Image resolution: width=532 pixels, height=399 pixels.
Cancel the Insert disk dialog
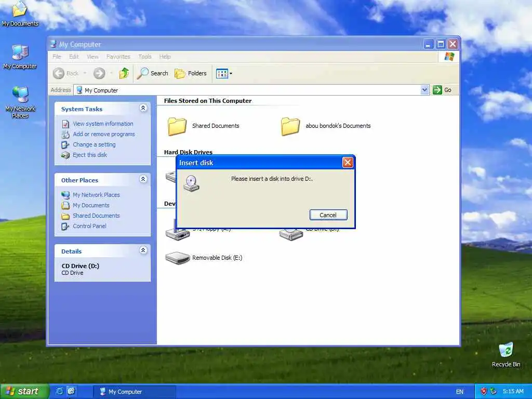328,215
